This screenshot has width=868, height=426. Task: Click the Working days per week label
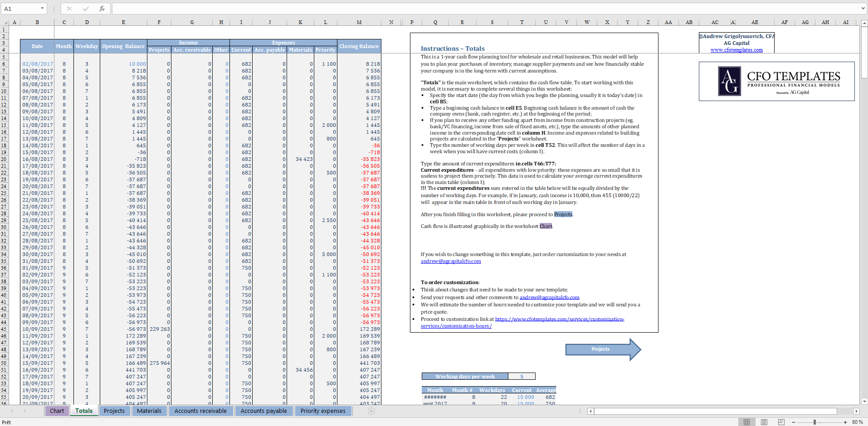[x=465, y=376]
